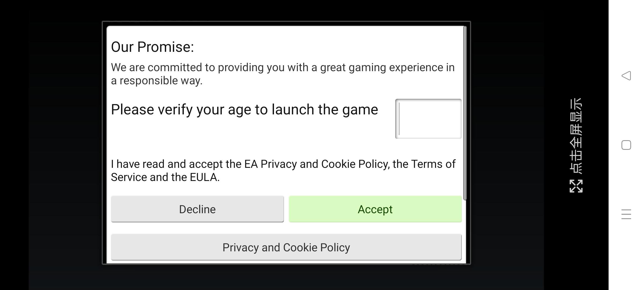Screen dimensions: 644x290
Task: Accept the EA terms with the Accept button
Action: [375, 209]
